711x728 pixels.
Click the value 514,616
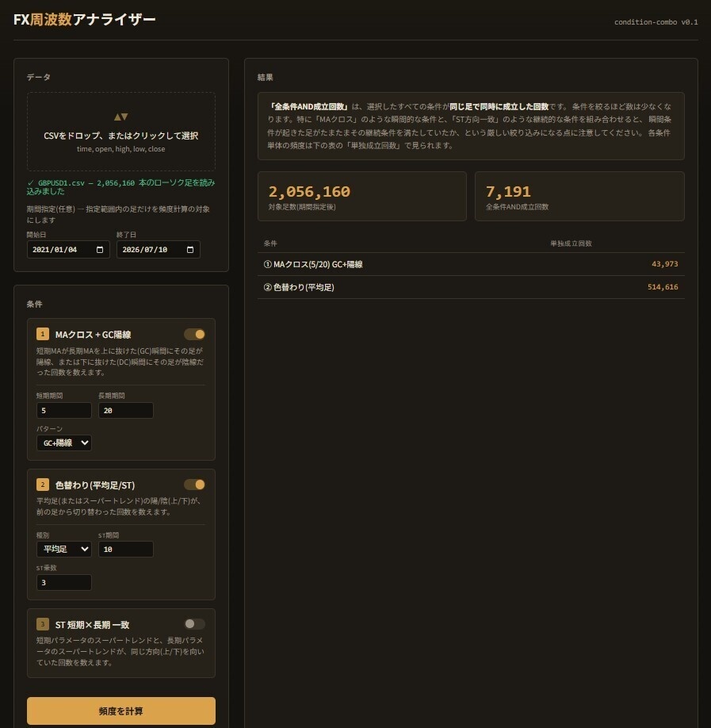pyautogui.click(x=663, y=287)
